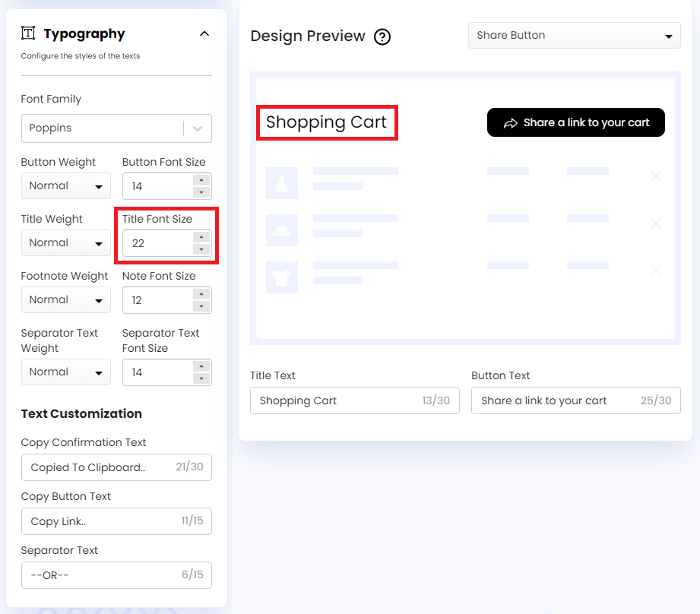The height and width of the screenshot is (614, 700).
Task: Click the Share a link to your cart button
Action: pos(575,122)
